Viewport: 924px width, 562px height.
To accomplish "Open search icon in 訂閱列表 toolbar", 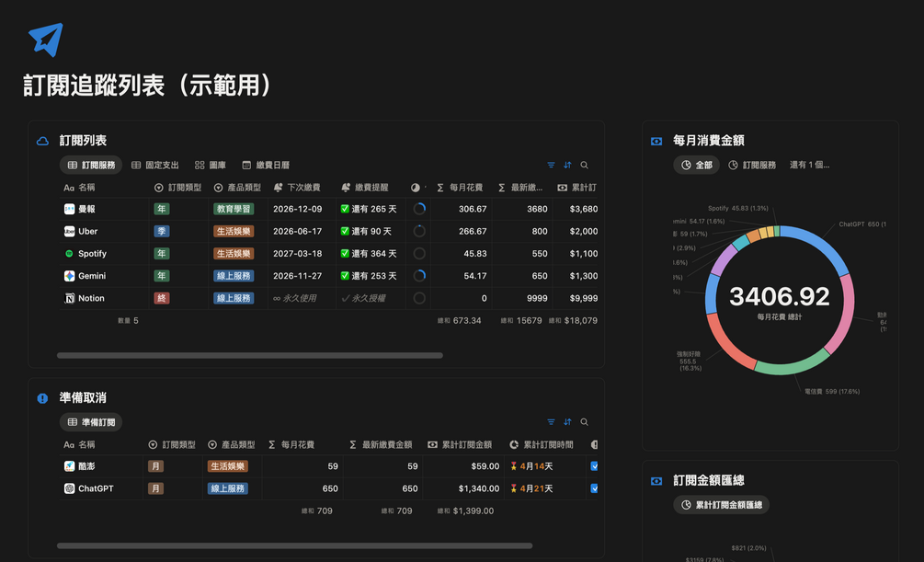I will coord(584,166).
